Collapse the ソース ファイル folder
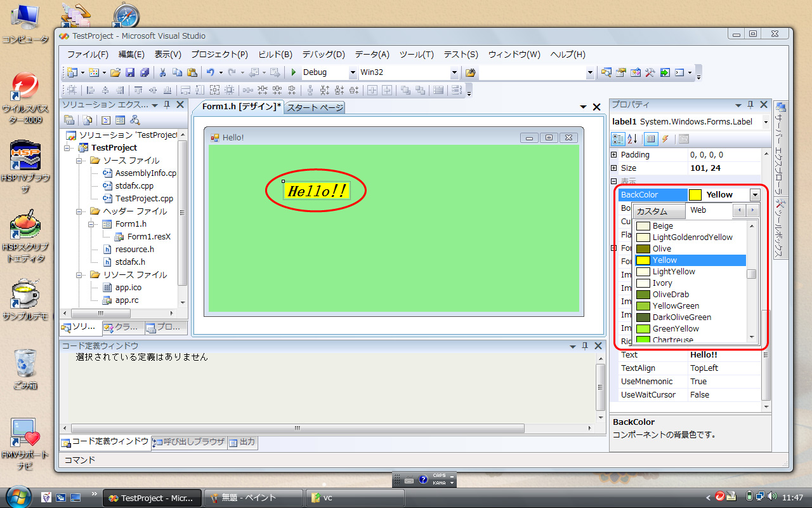The height and width of the screenshot is (508, 812). [81, 161]
